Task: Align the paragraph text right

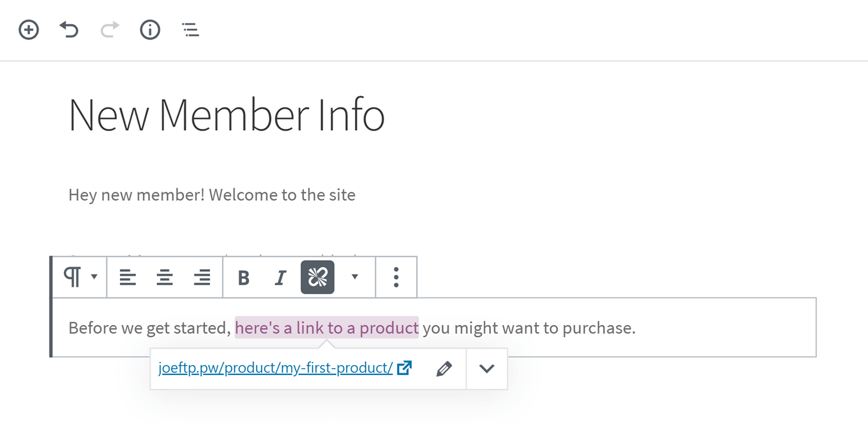Action: [202, 278]
